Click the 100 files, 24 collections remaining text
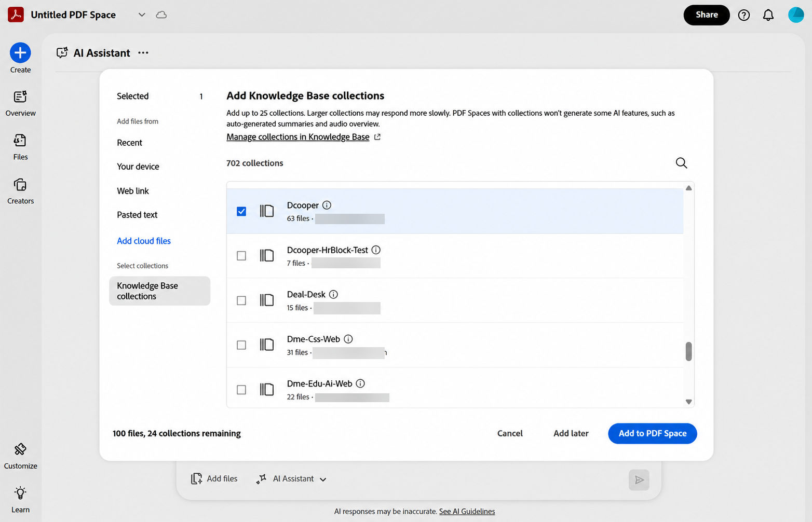Viewport: 812px width, 522px height. [x=177, y=433]
